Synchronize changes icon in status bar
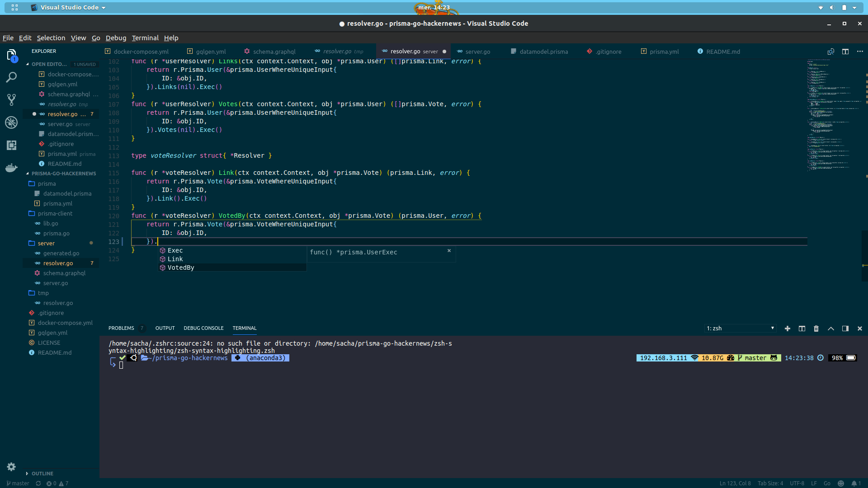Screen dimensions: 868x488 [x=38, y=483]
